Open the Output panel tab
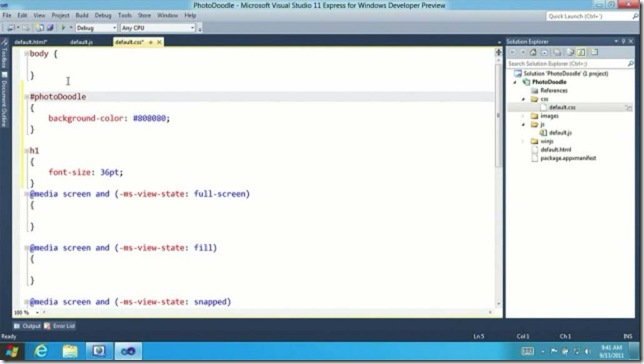This screenshot has width=644, height=364. (28, 326)
